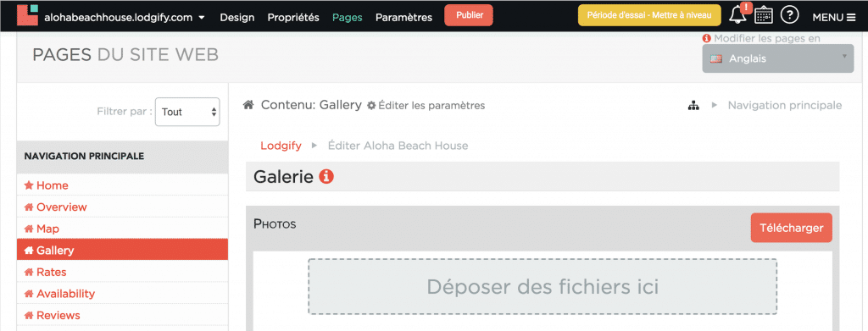Click the sitemap hierarchy icon
This screenshot has height=331, width=868.
[693, 106]
